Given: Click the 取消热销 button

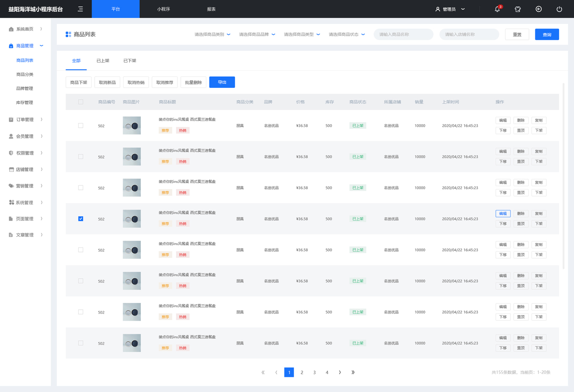Looking at the screenshot, I should 136,82.
